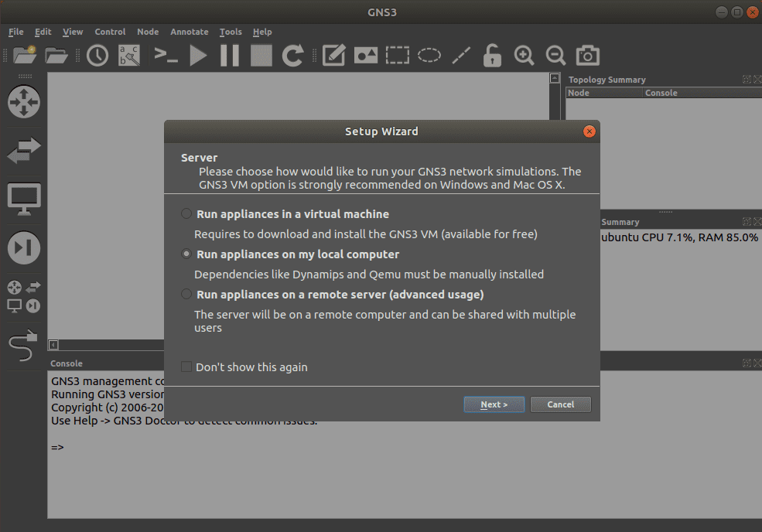Suspend all devices with pause icon
Viewport: 762px width, 532px height.
(230, 56)
